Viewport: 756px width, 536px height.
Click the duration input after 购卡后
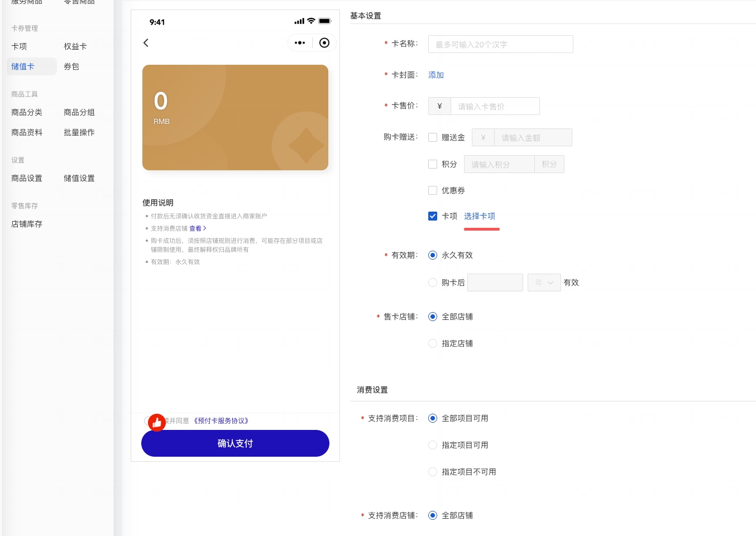[495, 283]
